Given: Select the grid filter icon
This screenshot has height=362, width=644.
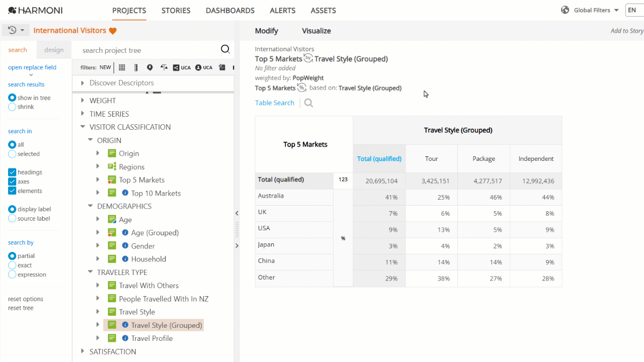Looking at the screenshot, I should [122, 67].
